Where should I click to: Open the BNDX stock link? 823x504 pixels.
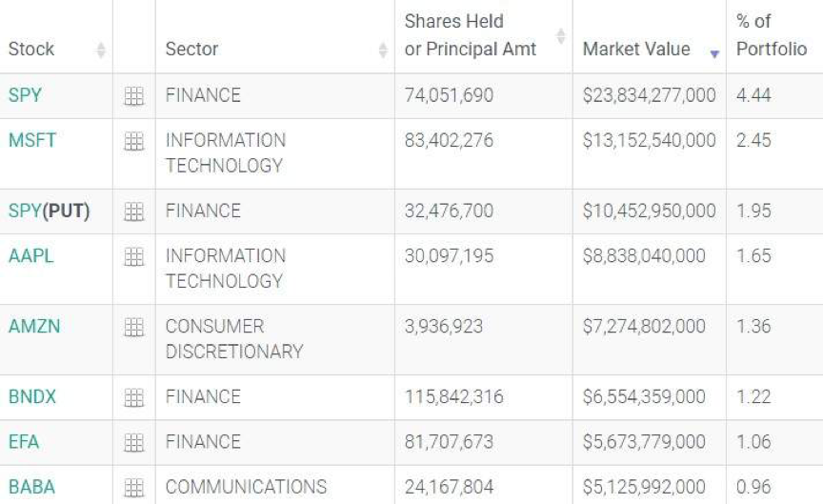[x=31, y=396]
